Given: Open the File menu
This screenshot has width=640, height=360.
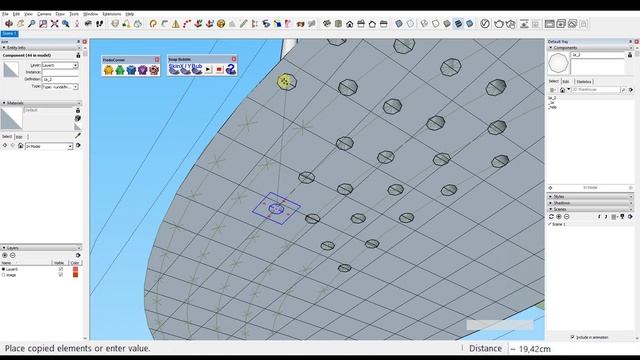Looking at the screenshot, I should 5,14.
